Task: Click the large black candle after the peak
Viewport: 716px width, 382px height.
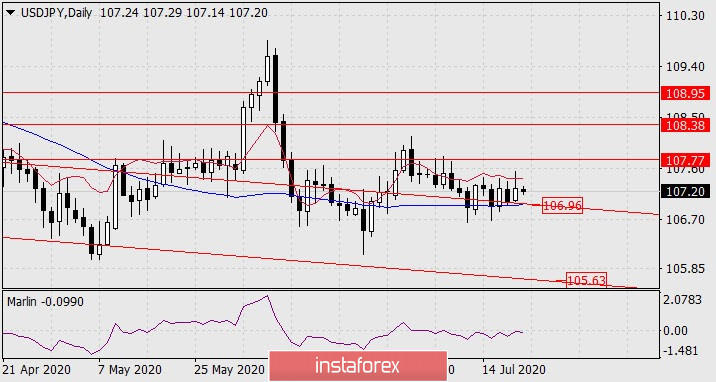Action: [x=275, y=89]
